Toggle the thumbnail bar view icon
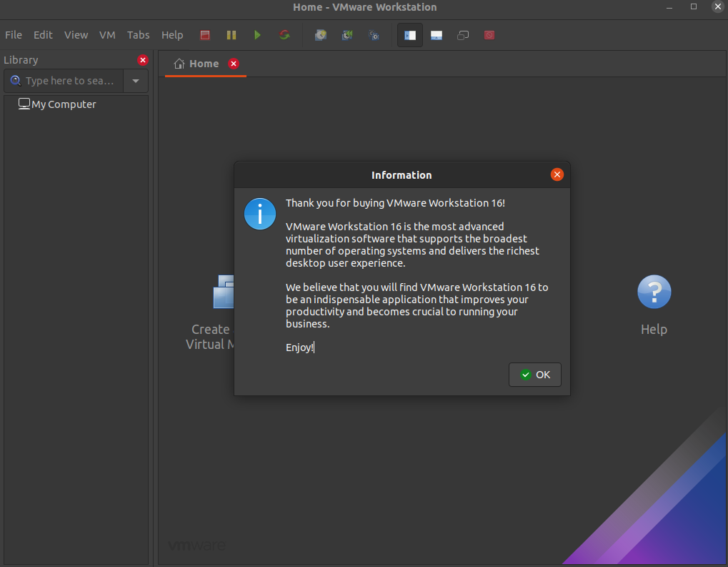This screenshot has height=567, width=728. coord(437,35)
